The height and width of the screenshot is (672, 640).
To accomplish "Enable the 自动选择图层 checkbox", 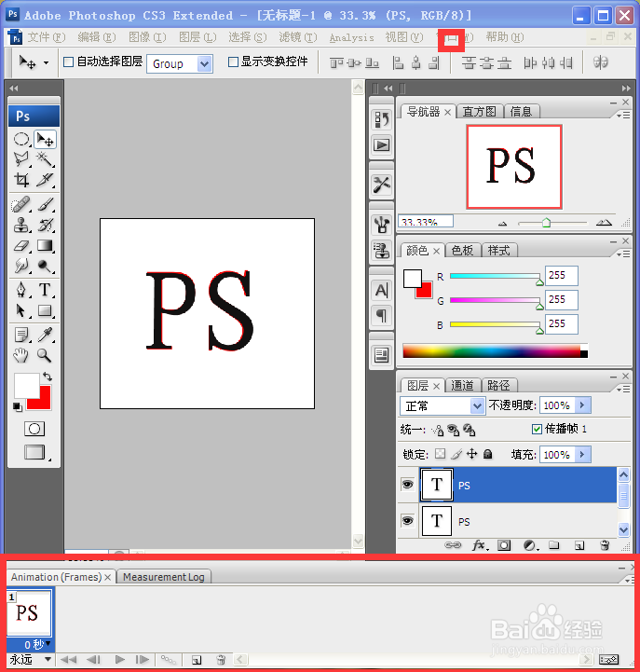I will 69,62.
